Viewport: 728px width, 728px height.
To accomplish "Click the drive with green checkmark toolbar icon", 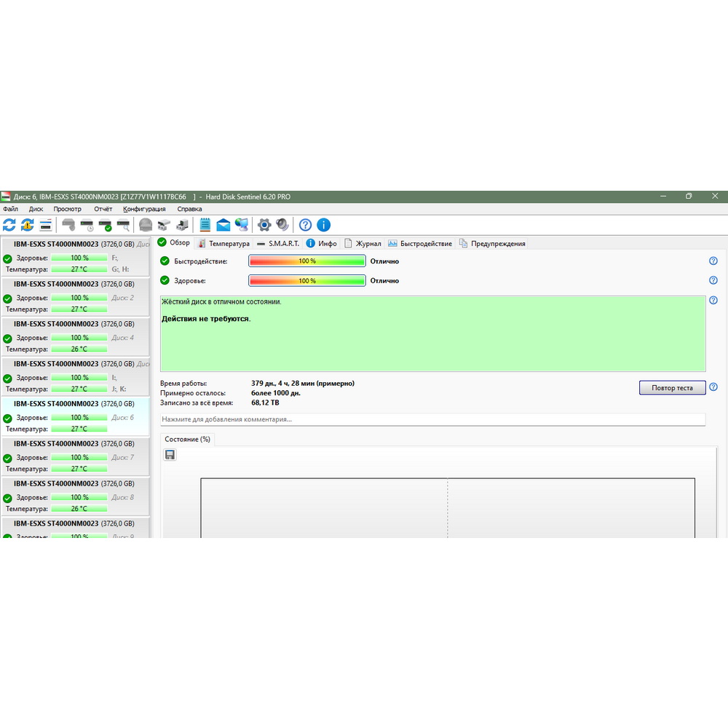I will 106,225.
